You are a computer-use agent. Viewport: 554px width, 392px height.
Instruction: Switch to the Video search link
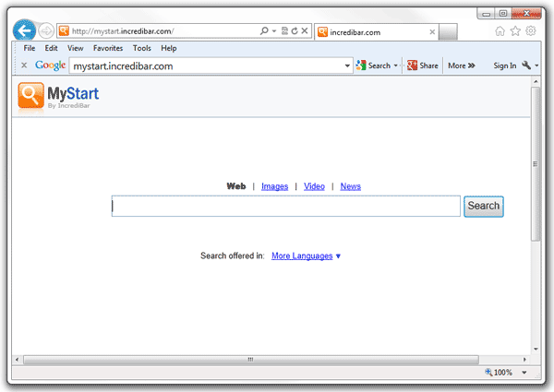tap(314, 186)
